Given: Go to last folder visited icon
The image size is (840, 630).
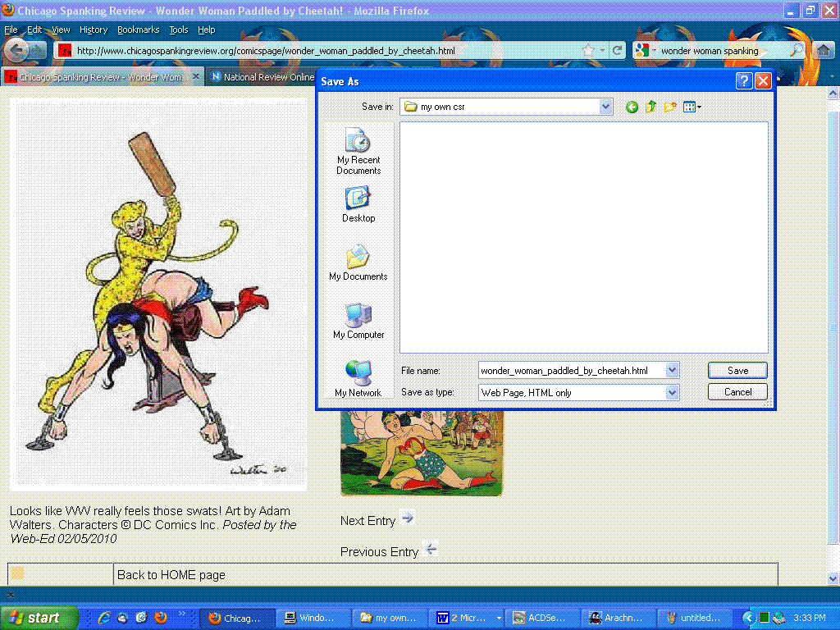Looking at the screenshot, I should pos(632,107).
